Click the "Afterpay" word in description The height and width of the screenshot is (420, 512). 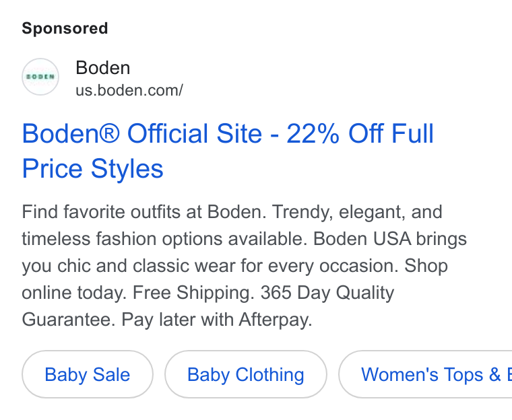pos(276,320)
